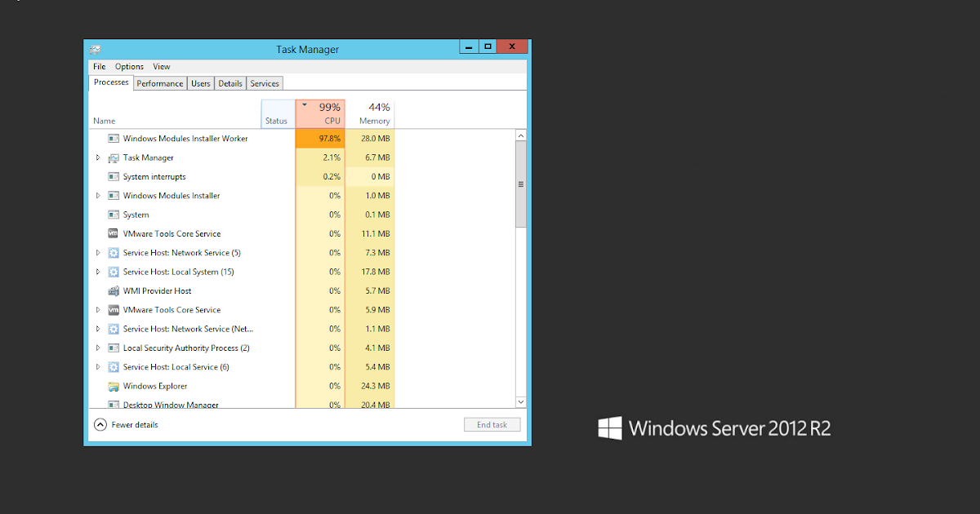This screenshot has width=980, height=514.
Task: Click the scrollbar down arrow
Action: [x=521, y=401]
